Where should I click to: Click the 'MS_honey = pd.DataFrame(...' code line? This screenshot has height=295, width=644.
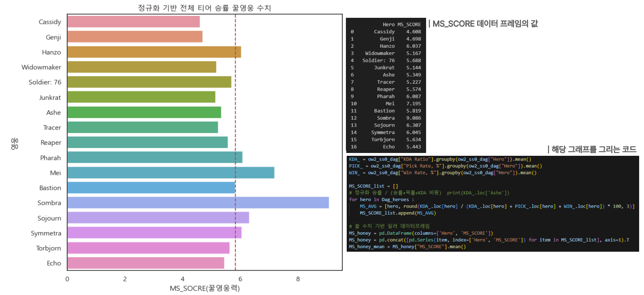click(421, 233)
